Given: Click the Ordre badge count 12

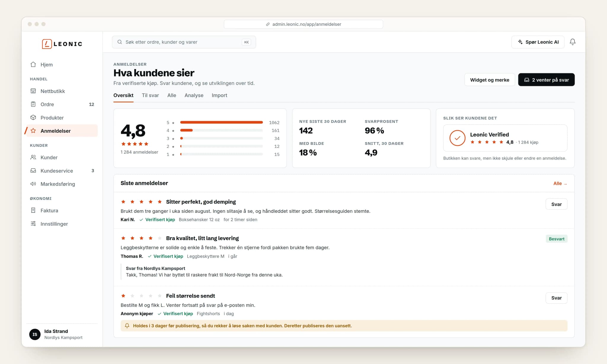Looking at the screenshot, I should 92,104.
